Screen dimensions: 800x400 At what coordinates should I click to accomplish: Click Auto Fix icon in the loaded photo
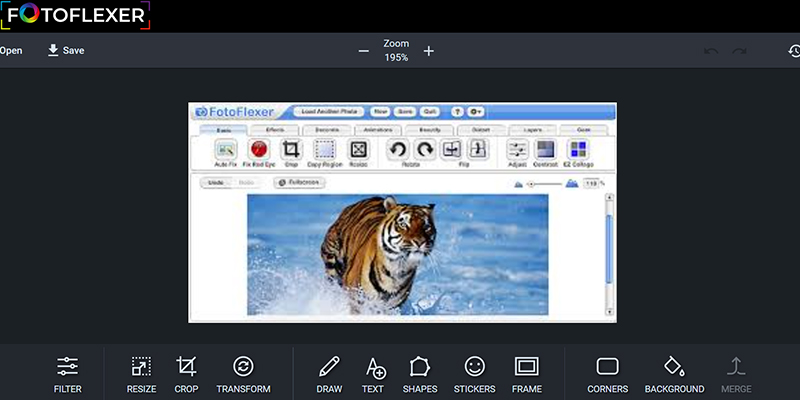226,149
